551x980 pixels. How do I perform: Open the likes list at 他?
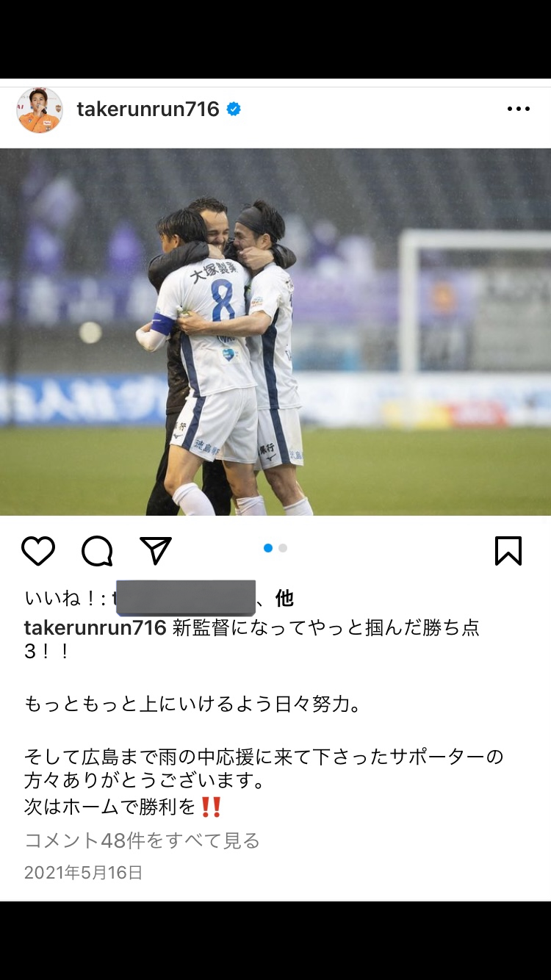pyautogui.click(x=284, y=599)
